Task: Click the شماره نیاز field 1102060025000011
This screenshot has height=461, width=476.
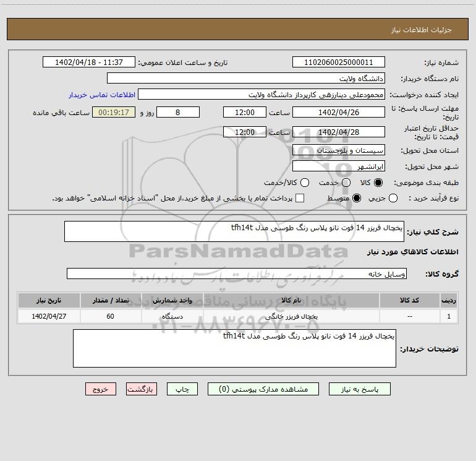Action: (339, 62)
